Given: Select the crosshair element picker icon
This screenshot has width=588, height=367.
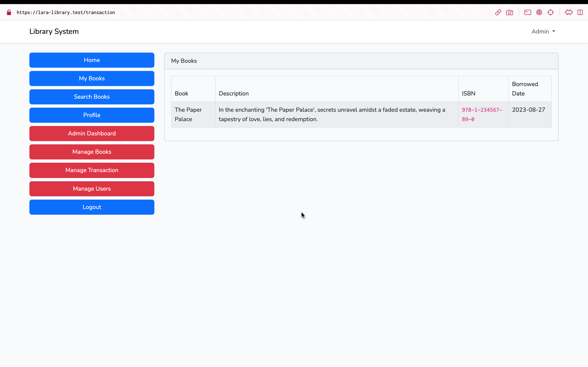Looking at the screenshot, I should coord(551,12).
